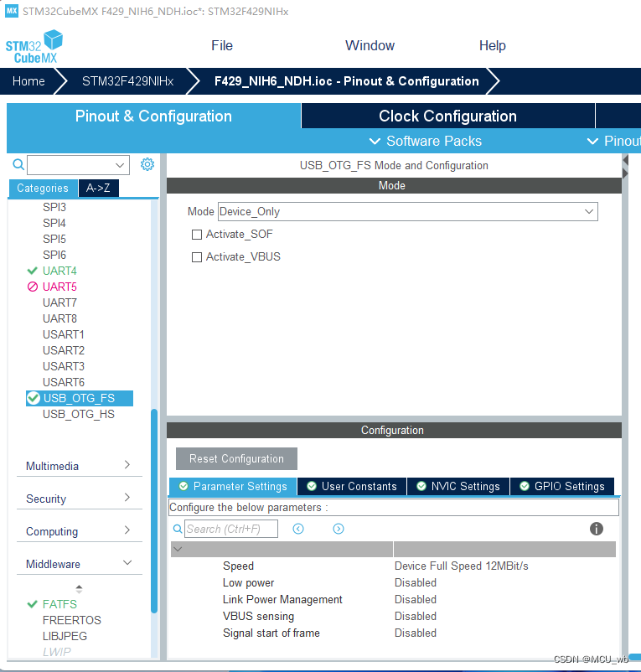
Task: Click the up-down sort arrows under Middleware
Action: click(x=79, y=589)
